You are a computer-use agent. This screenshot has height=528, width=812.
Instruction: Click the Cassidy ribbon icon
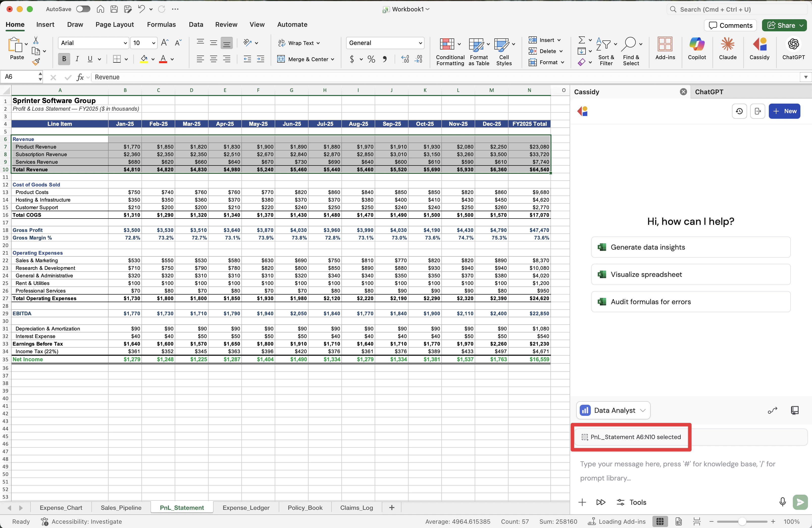click(x=759, y=49)
